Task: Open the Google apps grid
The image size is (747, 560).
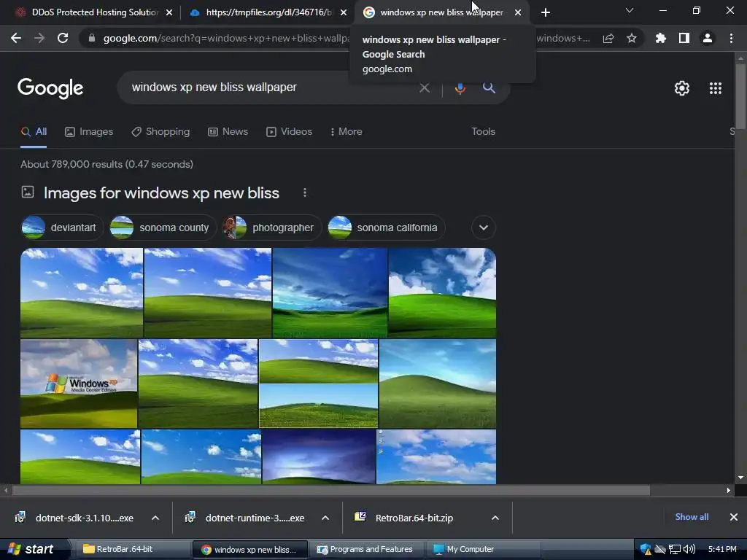Action: point(715,88)
